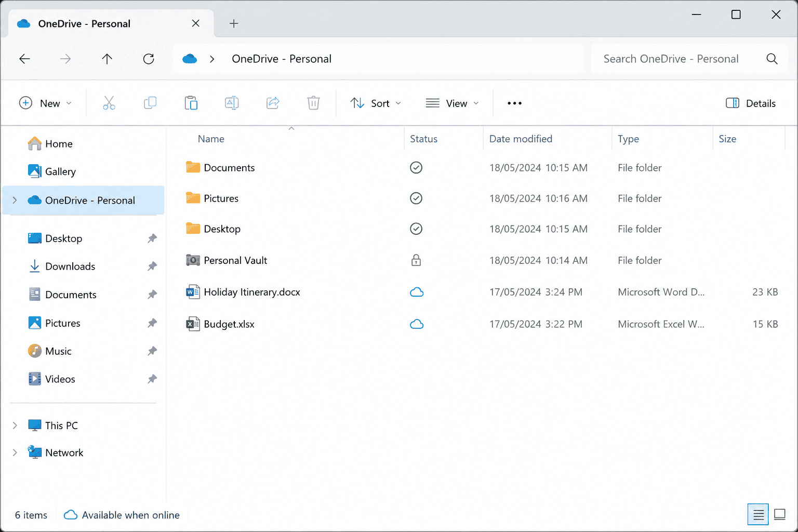Viewport: 798px width, 532px height.
Task: Unpin Music using its pin icon
Action: 152,351
